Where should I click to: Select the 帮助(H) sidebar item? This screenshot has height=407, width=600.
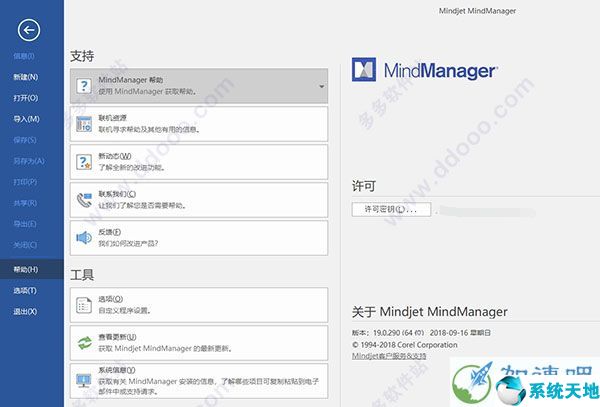coord(32,269)
